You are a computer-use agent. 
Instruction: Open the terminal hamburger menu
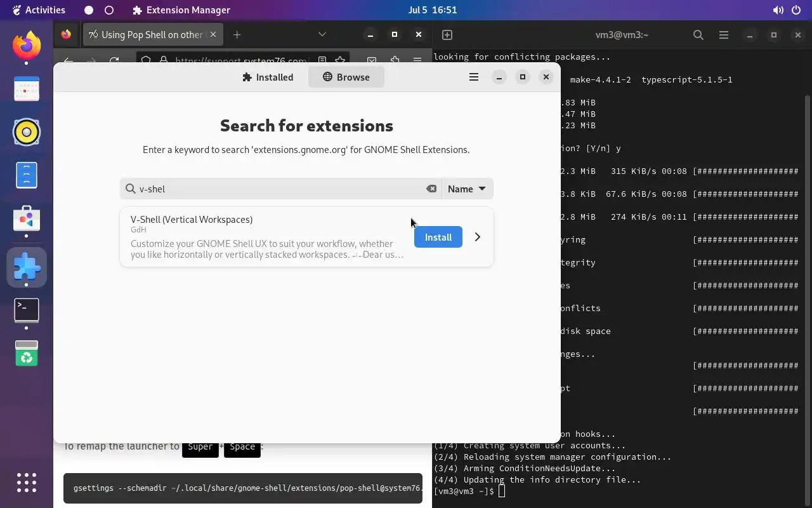click(x=724, y=35)
